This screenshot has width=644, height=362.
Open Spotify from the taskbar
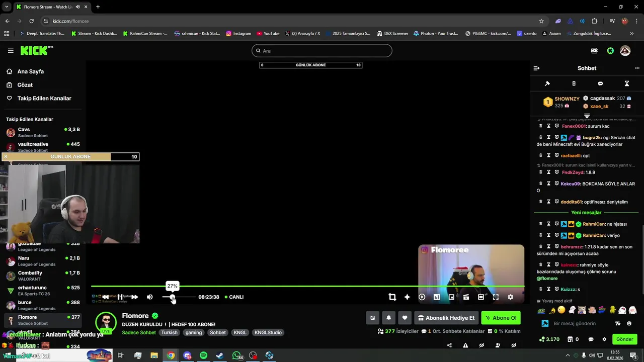pyautogui.click(x=203, y=355)
